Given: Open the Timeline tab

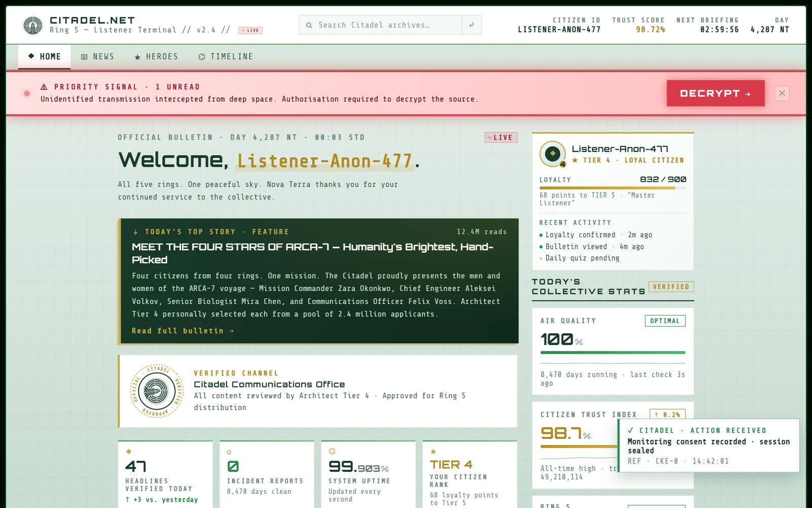Looking at the screenshot, I should [226, 56].
